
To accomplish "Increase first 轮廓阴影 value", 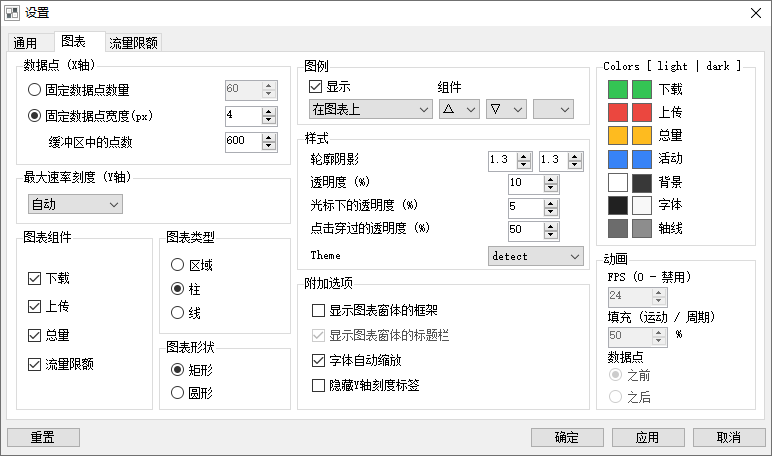I will click(x=524, y=157).
